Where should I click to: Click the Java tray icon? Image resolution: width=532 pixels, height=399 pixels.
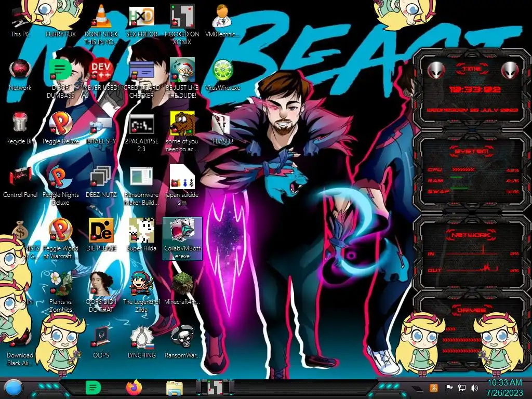pos(434,388)
